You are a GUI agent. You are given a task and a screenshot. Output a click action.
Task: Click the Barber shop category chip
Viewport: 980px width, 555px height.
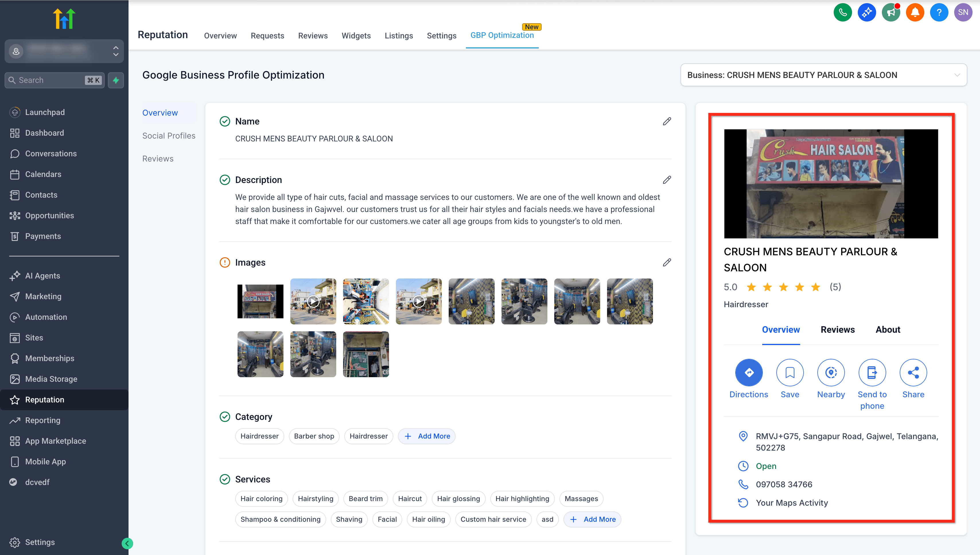point(314,436)
